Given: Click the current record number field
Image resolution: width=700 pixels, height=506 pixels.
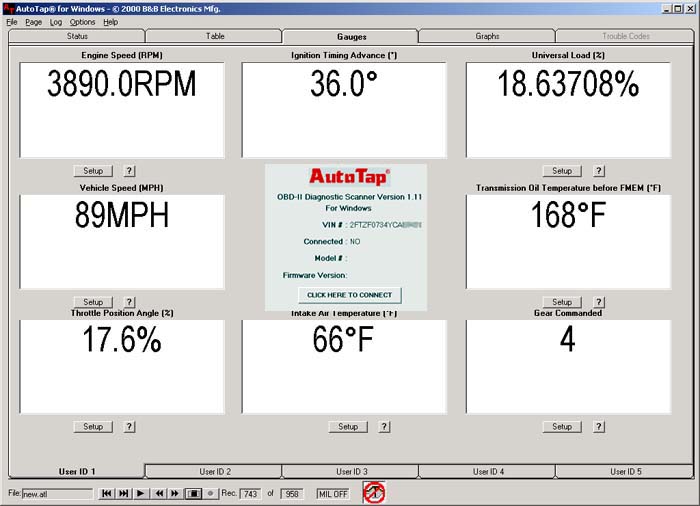Looking at the screenshot, I should [250, 493].
